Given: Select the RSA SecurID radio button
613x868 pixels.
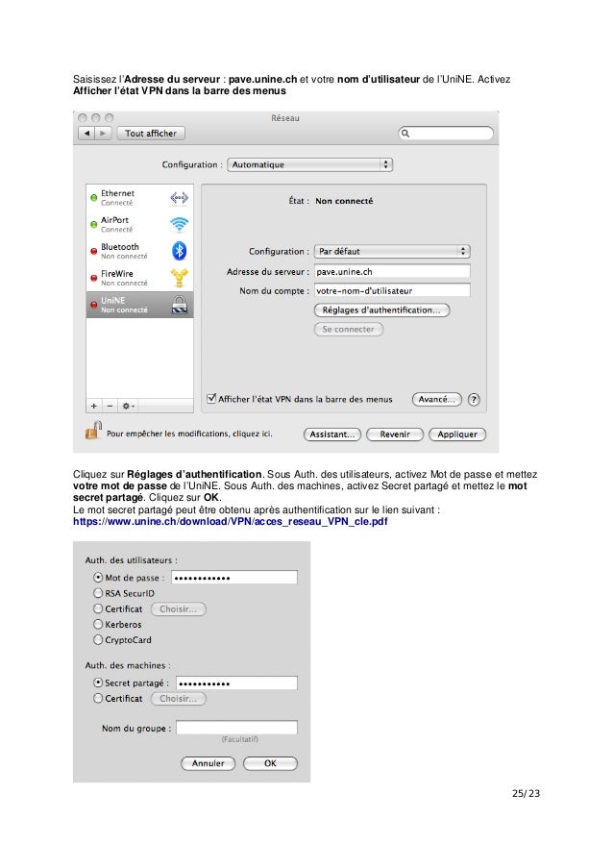Looking at the screenshot, I should coord(98,593).
